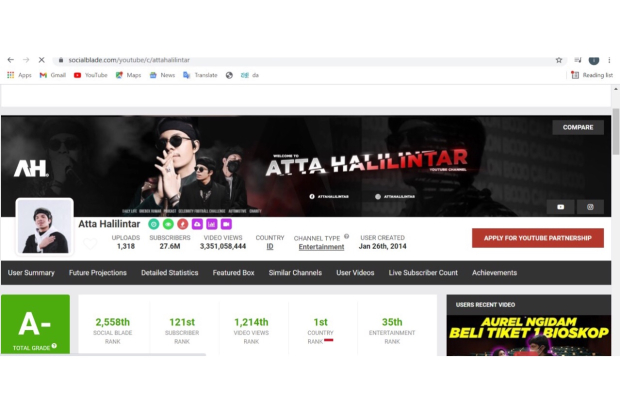Click the Translate bookmark
Image resolution: width=620 pixels, height=413 pixels.
[200, 75]
